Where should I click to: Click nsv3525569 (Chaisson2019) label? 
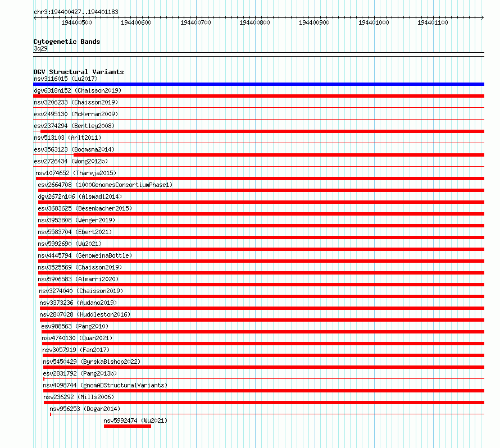click(80, 267)
